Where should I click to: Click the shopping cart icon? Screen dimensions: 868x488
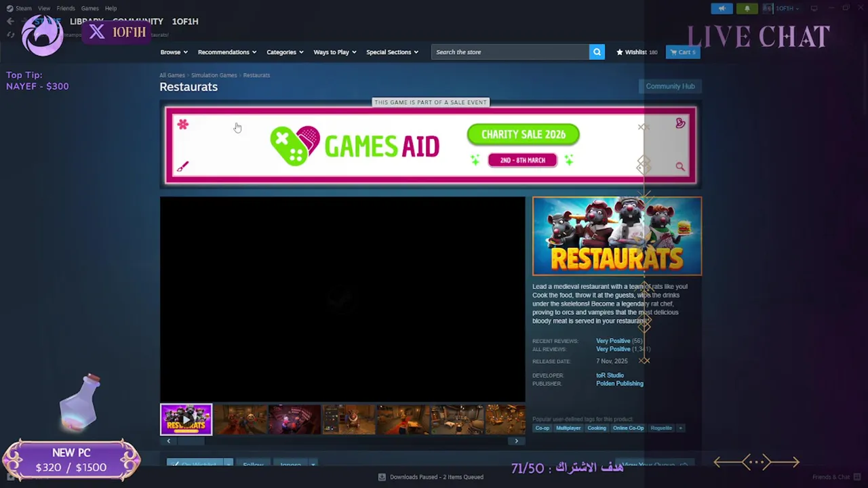(x=673, y=52)
